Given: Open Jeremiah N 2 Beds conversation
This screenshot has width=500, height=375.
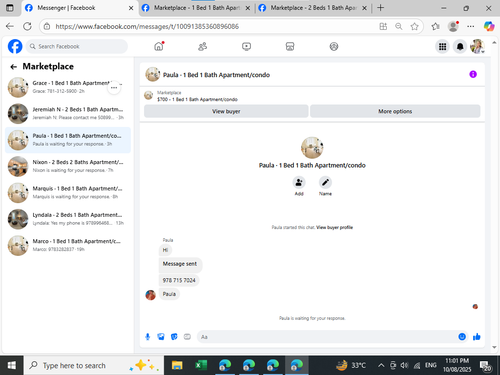Looking at the screenshot, I should click(x=68, y=114).
